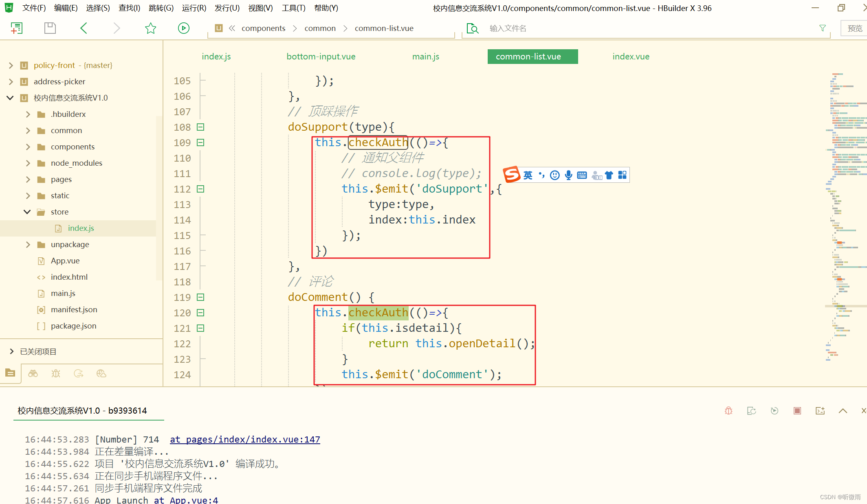
Task: Click the red stop run icon in console
Action: pyautogui.click(x=797, y=411)
